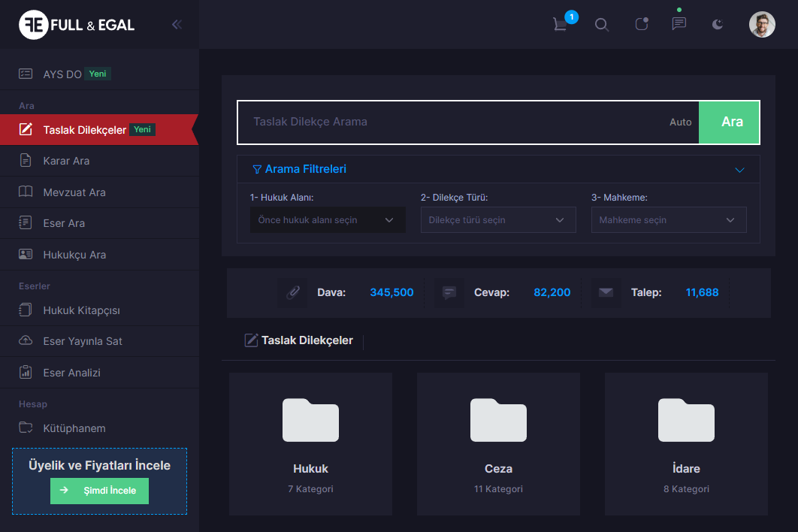
Task: Toggle the Auto search option
Action: coord(680,122)
